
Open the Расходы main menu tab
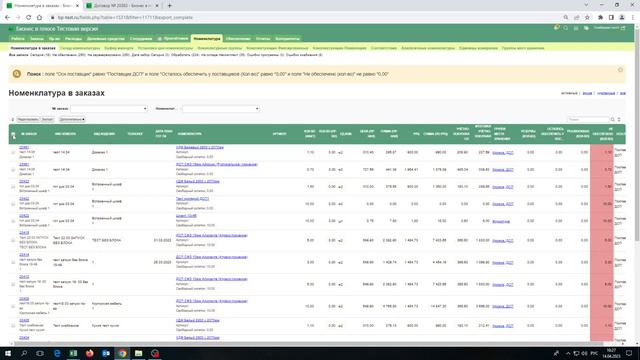(x=73, y=39)
